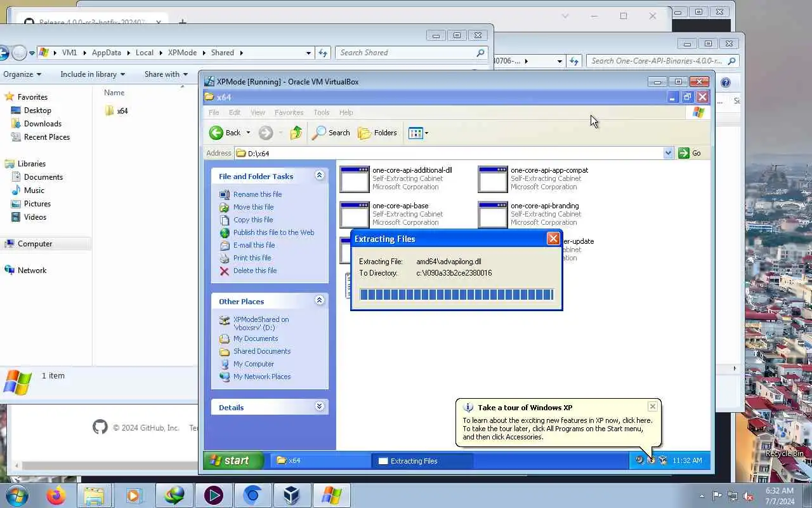Open Firefox from the Windows 7 taskbar

[56, 495]
